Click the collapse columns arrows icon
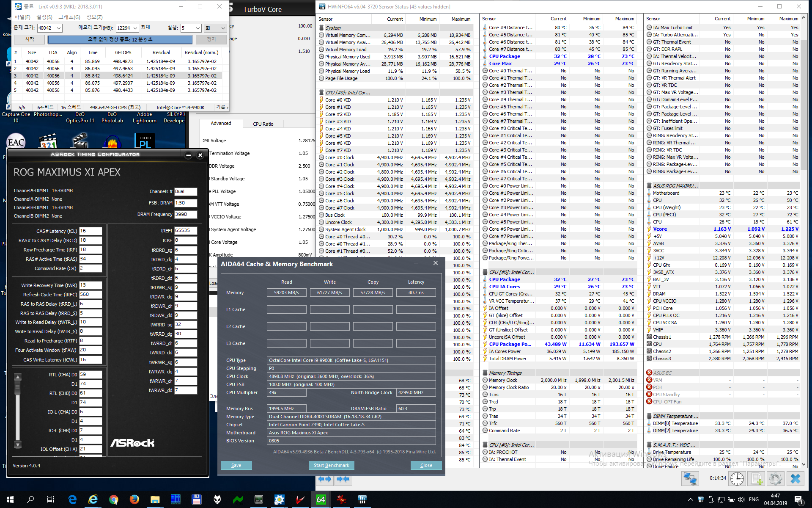Viewport: 812px width, 508px height. tap(343, 479)
